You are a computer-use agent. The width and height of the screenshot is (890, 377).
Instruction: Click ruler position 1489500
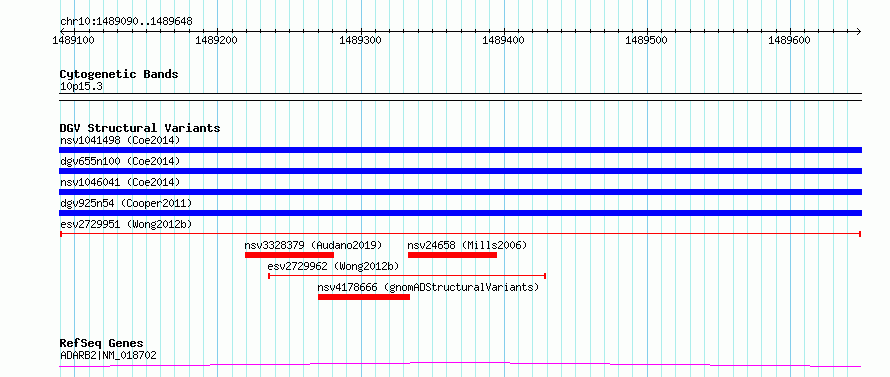pos(646,40)
